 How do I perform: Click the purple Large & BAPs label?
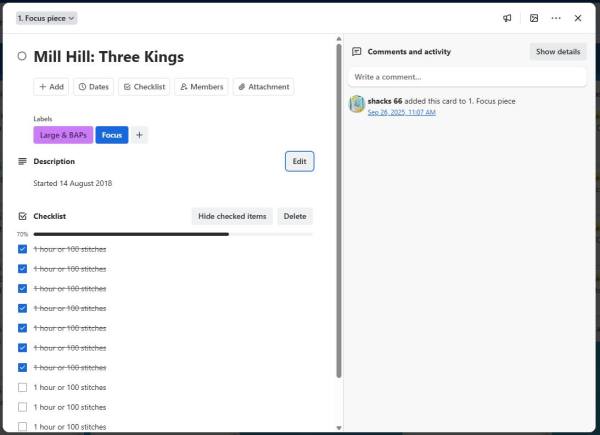point(62,134)
